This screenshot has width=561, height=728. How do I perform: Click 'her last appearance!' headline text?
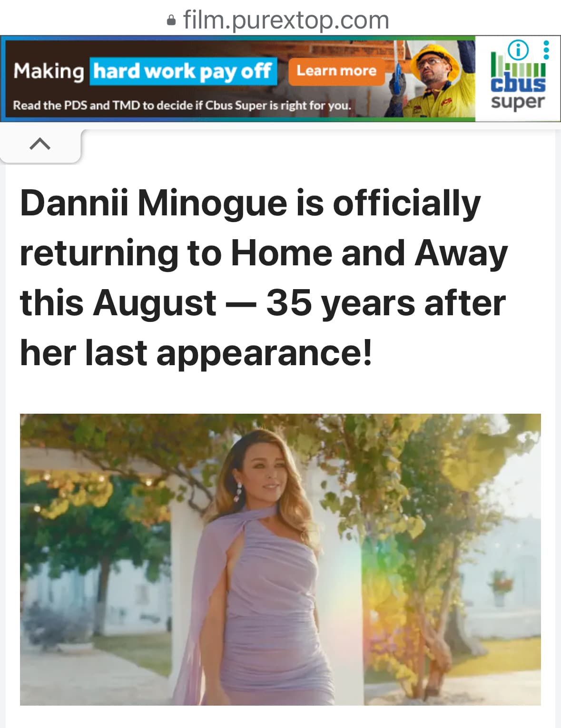click(196, 353)
